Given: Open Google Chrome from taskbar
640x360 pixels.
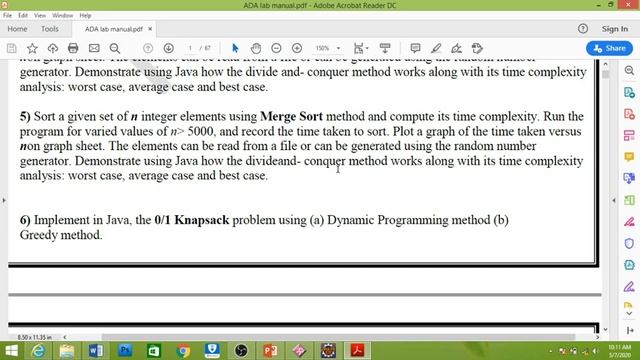Looking at the screenshot, I should pyautogui.click(x=183, y=351).
